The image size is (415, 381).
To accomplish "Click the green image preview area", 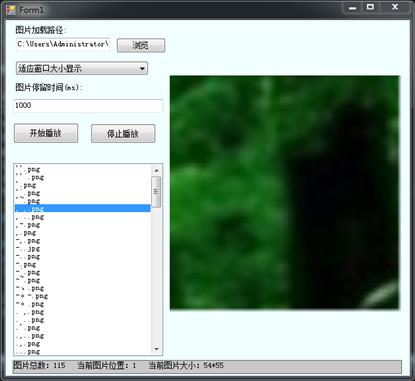I will tap(285, 193).
